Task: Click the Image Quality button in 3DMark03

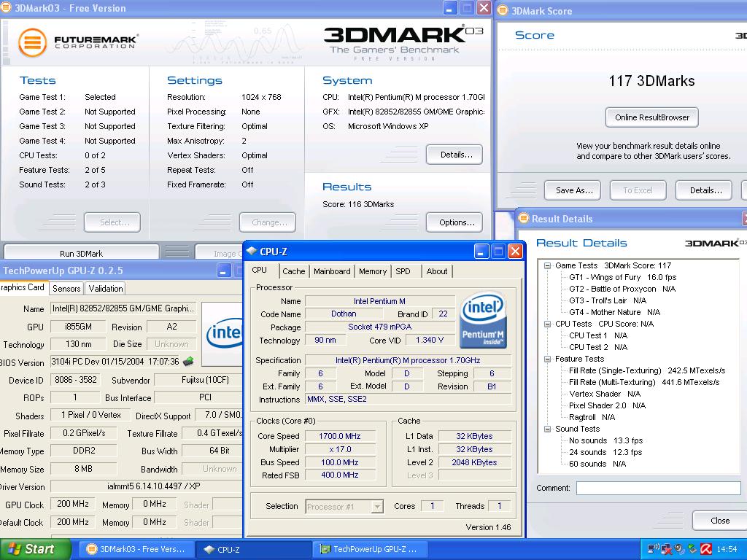Action: [220, 253]
